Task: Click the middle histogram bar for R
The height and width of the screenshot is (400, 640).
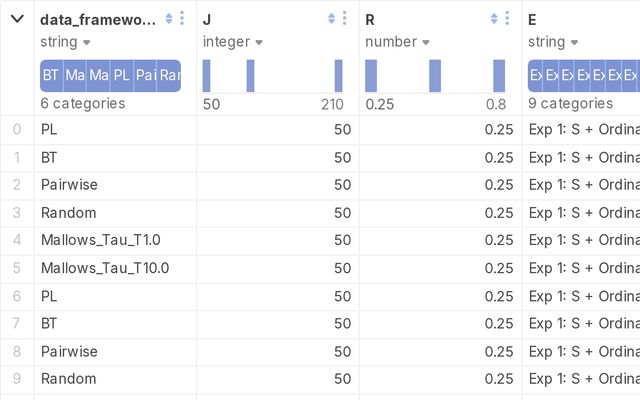Action: coord(435,76)
